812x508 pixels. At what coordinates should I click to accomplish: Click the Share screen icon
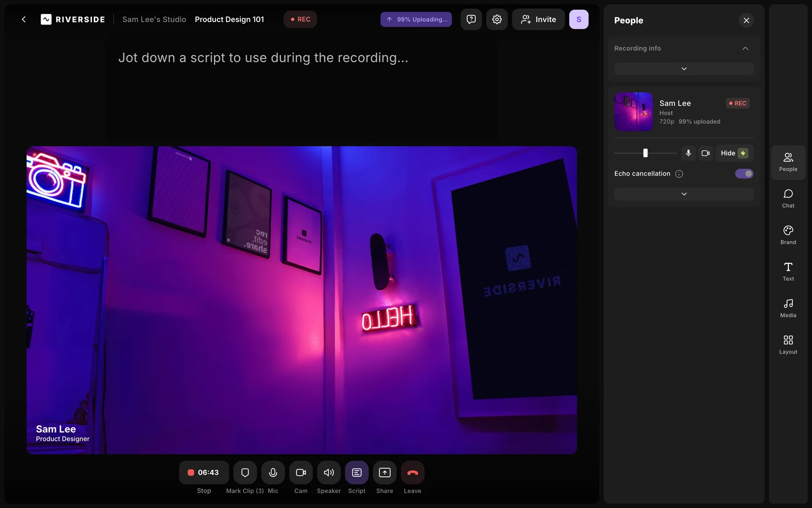coord(384,472)
